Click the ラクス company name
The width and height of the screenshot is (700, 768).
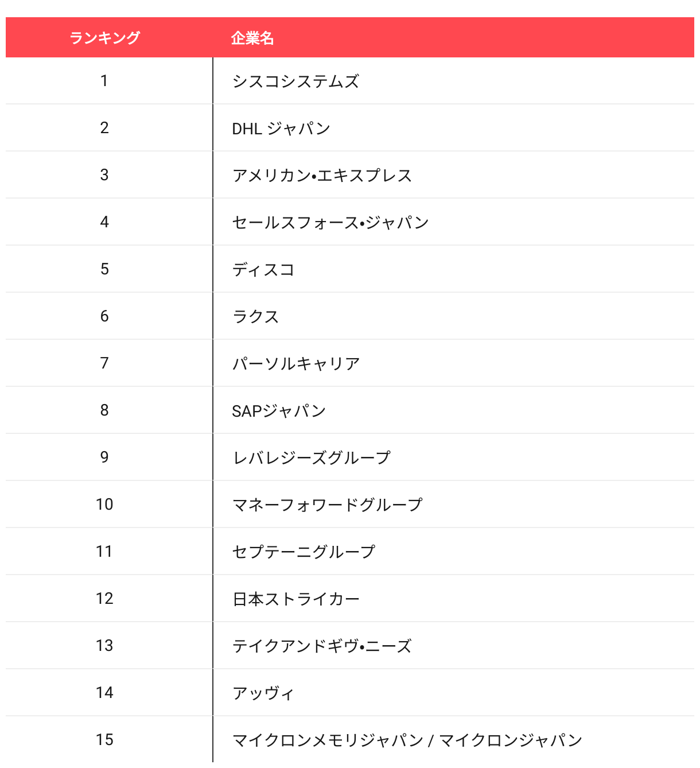click(x=256, y=317)
